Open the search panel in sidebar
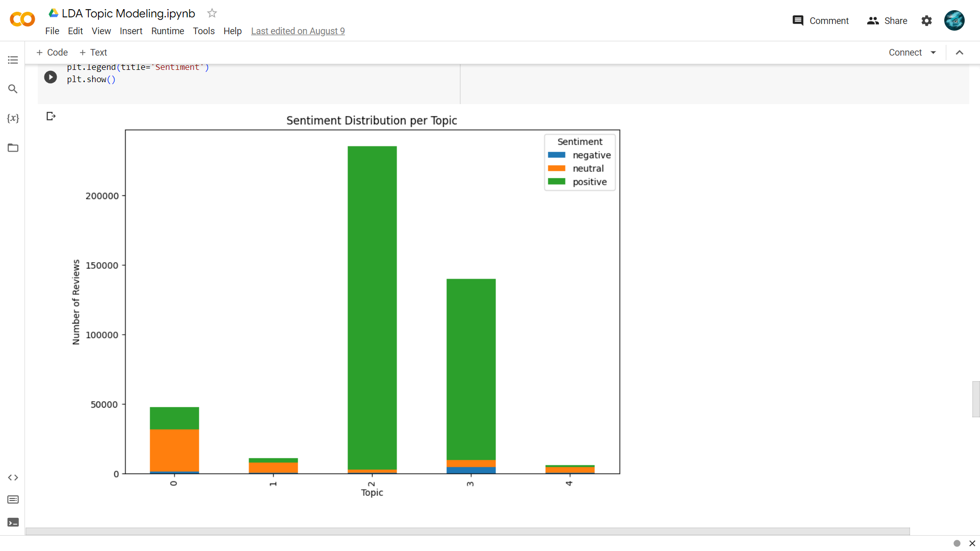The image size is (980, 551). click(x=13, y=89)
